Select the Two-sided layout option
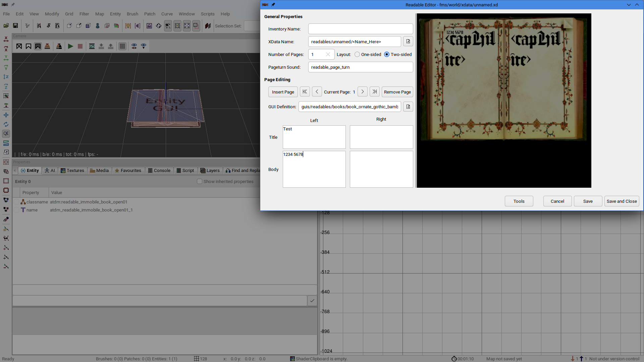 (387, 54)
